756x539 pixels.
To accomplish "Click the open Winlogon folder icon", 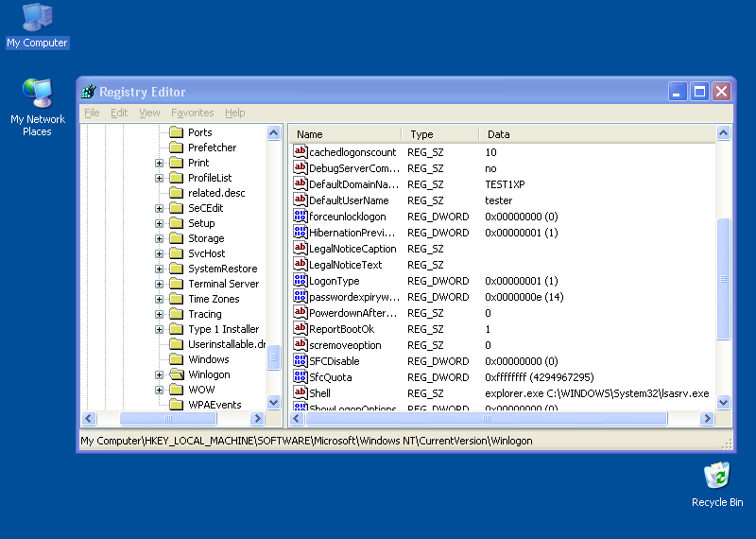I will click(x=177, y=374).
